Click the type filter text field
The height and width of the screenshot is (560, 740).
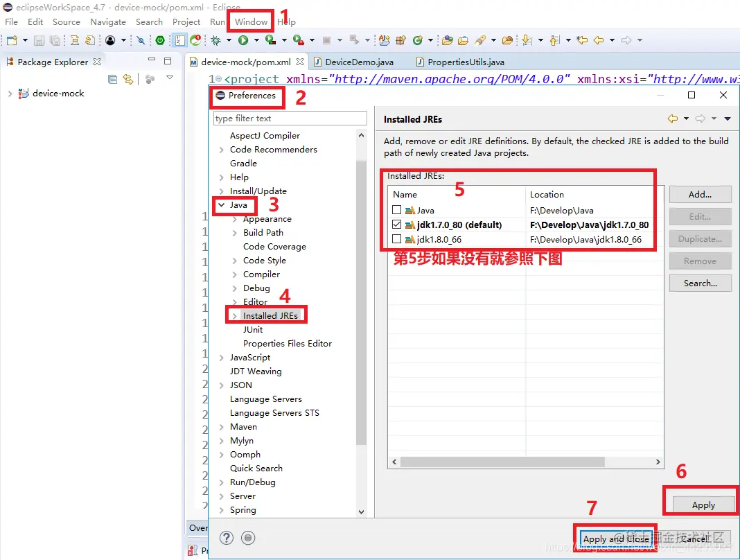point(290,118)
